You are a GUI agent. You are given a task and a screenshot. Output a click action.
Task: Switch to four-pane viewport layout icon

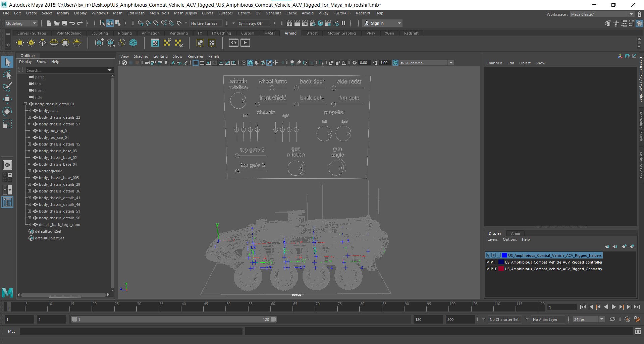pyautogui.click(x=7, y=177)
